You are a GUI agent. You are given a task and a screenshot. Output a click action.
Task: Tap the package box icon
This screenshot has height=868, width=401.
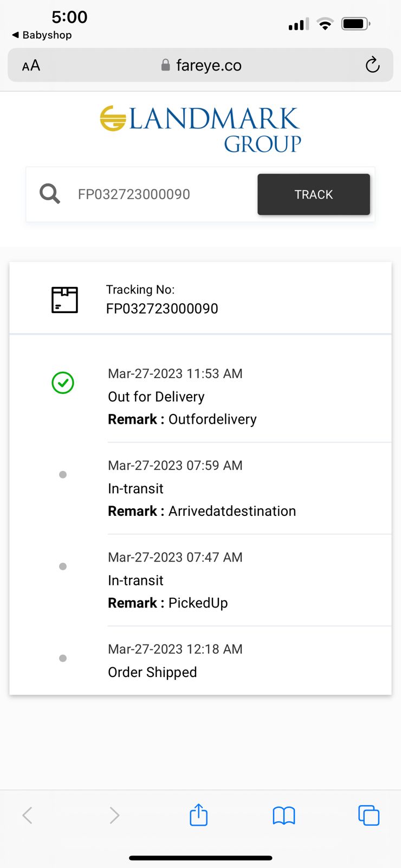64,299
